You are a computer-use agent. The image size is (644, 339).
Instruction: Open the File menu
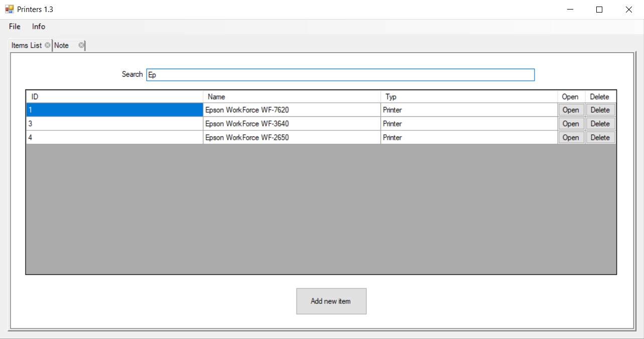click(15, 27)
